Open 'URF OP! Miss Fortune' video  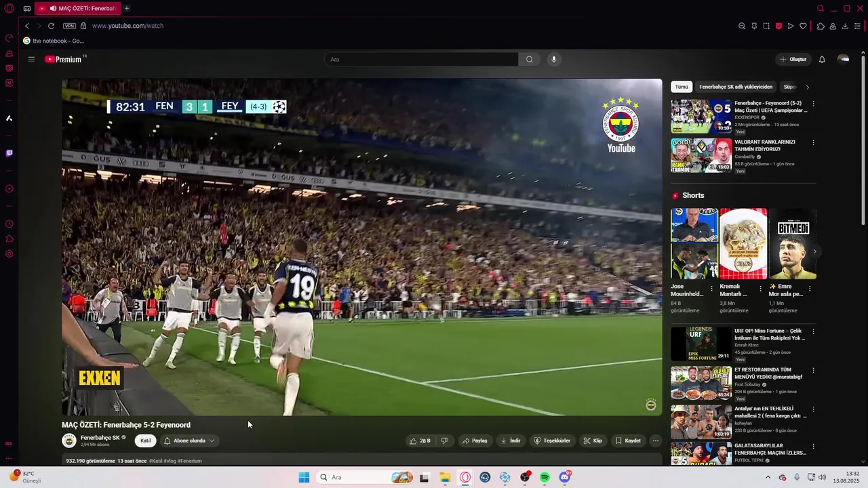pyautogui.click(x=701, y=344)
